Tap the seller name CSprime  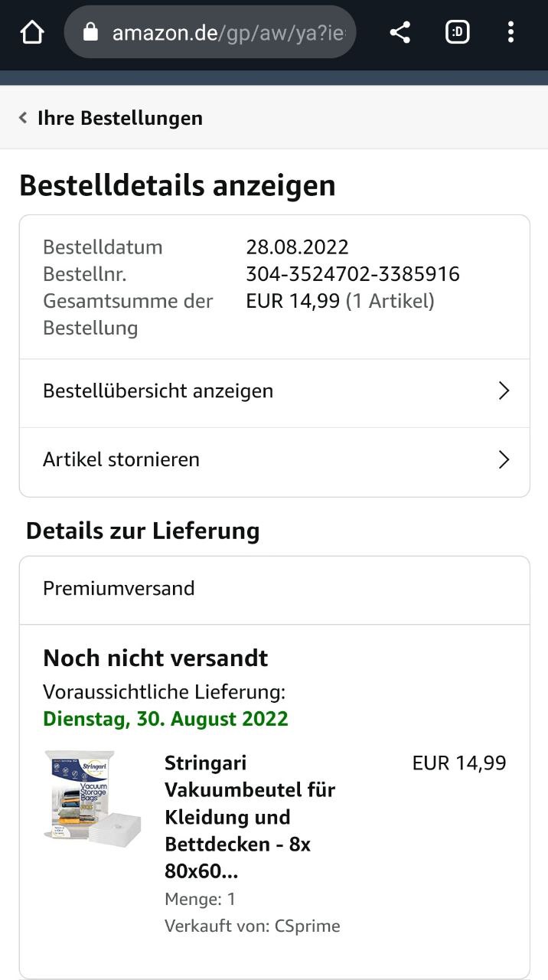pyautogui.click(x=308, y=926)
